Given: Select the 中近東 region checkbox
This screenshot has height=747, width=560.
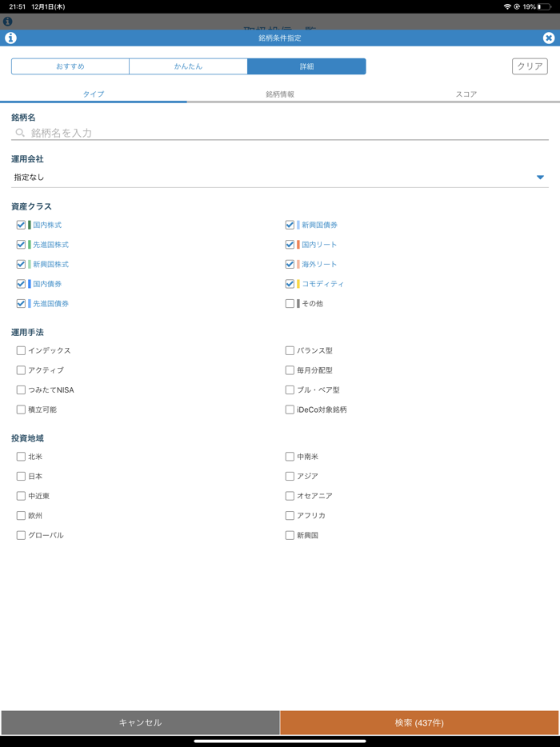Looking at the screenshot, I should (21, 496).
